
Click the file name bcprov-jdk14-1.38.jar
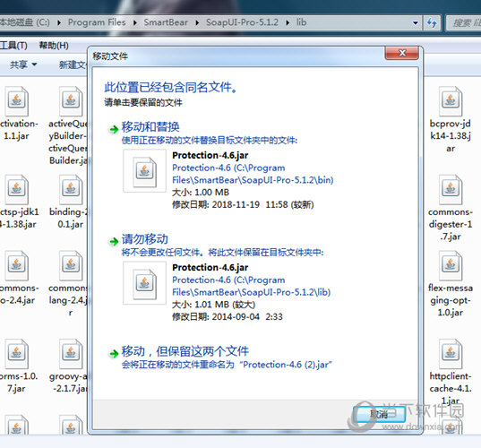pos(451,136)
